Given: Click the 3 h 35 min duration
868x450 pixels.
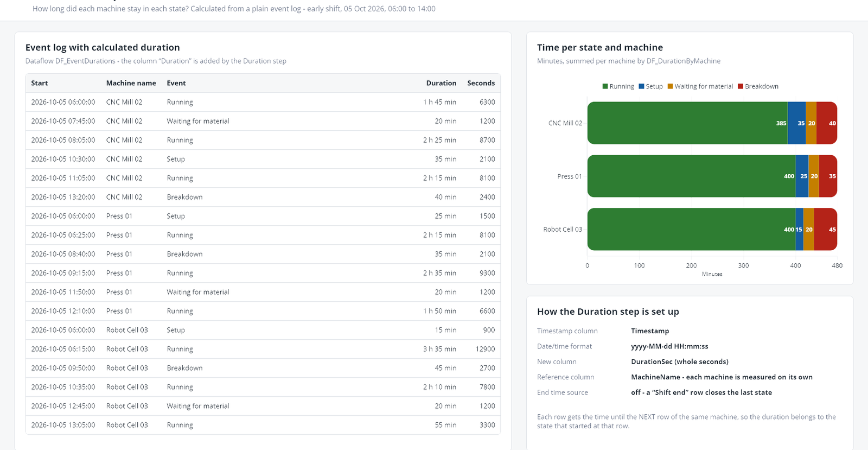Looking at the screenshot, I should [439, 349].
